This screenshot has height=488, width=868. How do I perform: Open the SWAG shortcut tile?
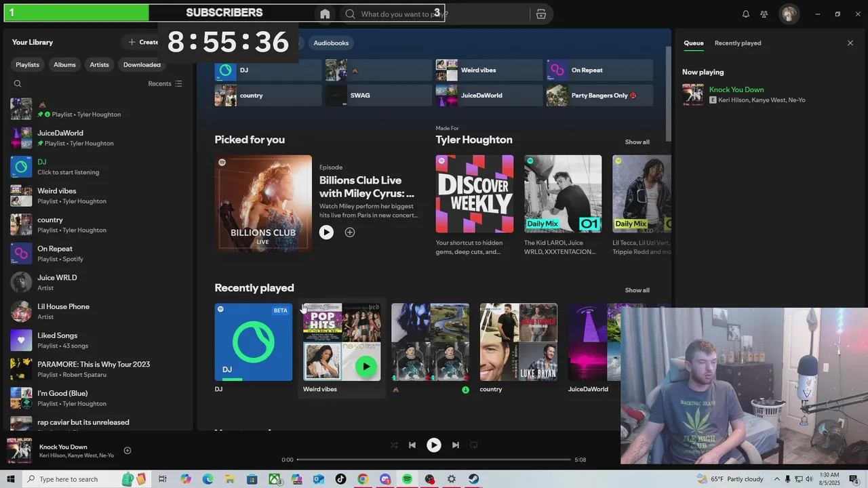point(378,96)
